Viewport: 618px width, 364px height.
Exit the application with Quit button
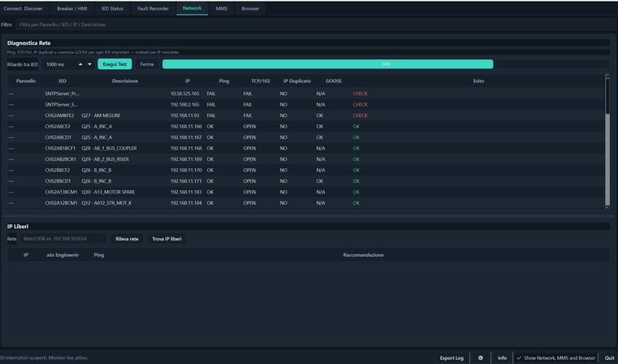coord(609,357)
